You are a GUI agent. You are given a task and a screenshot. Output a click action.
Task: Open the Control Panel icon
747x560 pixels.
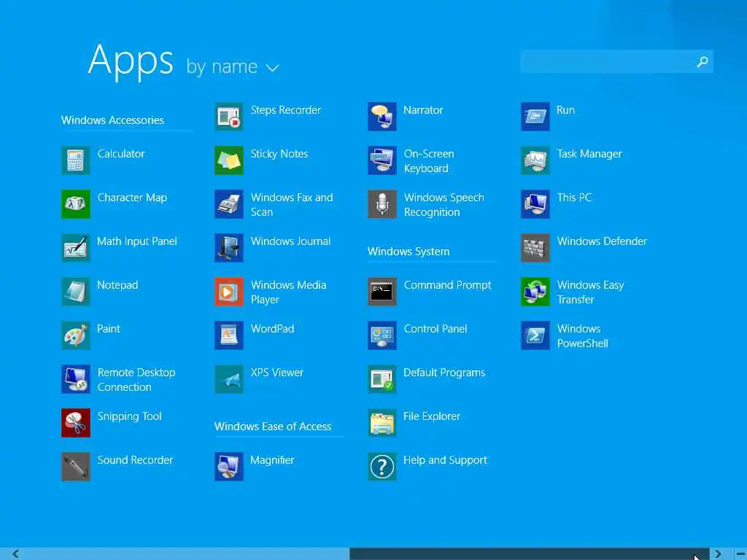(382, 335)
